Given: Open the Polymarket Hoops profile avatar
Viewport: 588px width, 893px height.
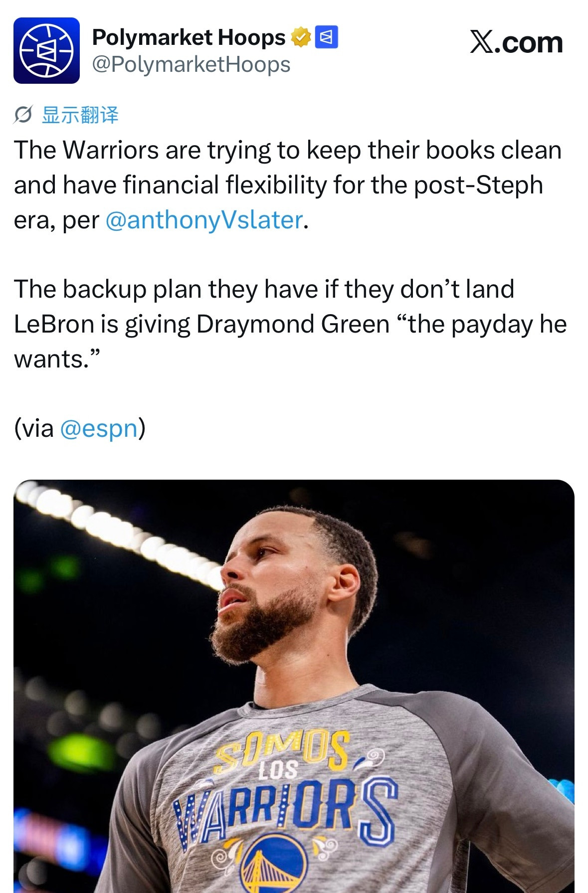Looking at the screenshot, I should (46, 50).
